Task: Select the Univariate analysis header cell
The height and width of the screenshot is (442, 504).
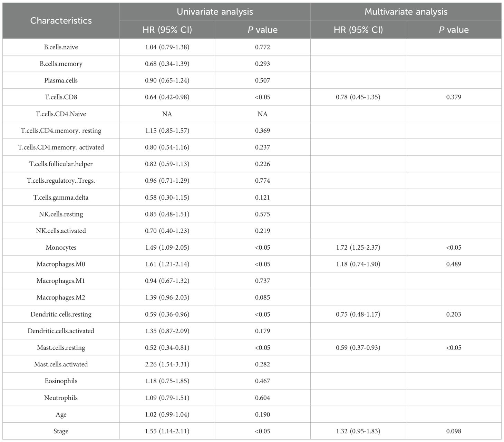Action: 215,12
